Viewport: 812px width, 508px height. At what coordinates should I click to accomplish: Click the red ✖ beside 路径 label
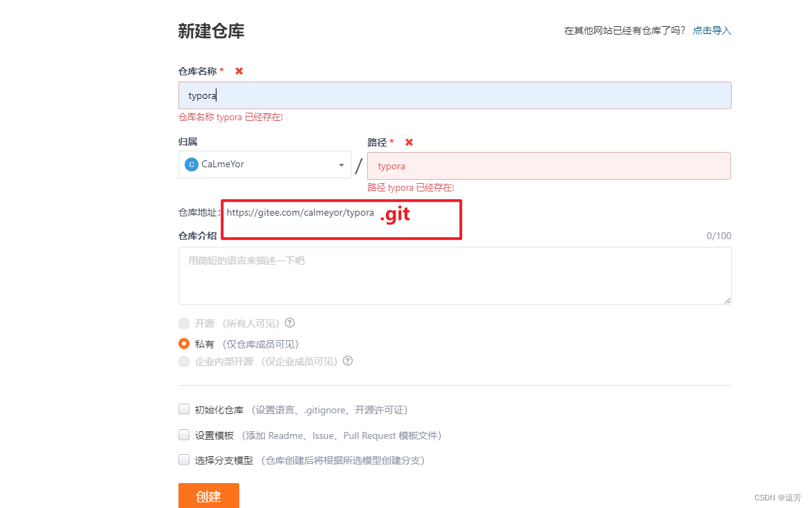coord(408,142)
